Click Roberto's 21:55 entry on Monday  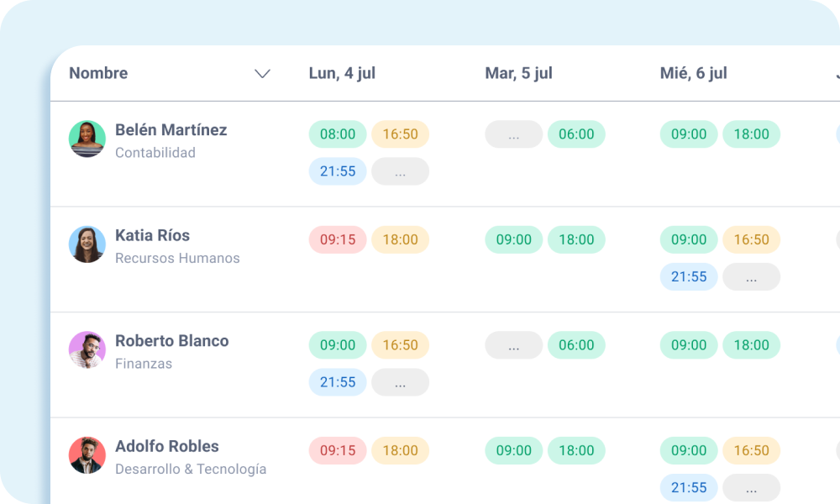(x=337, y=382)
